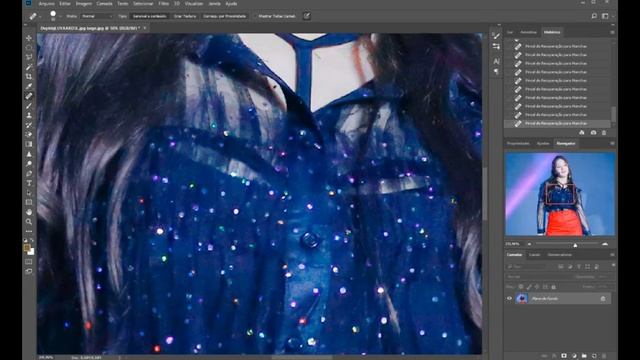This screenshot has height=360, width=640.
Task: Delete current history state with trash icon
Action: (x=604, y=133)
